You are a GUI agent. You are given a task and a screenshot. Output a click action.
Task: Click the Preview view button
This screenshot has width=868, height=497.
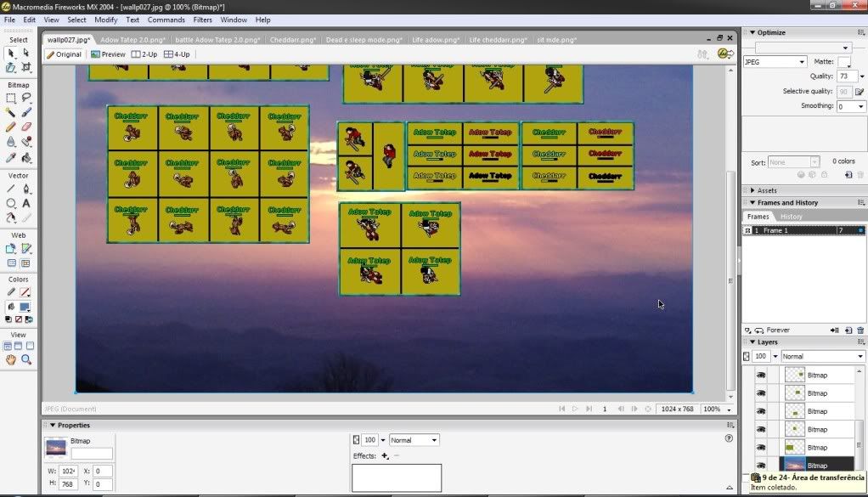tap(108, 54)
